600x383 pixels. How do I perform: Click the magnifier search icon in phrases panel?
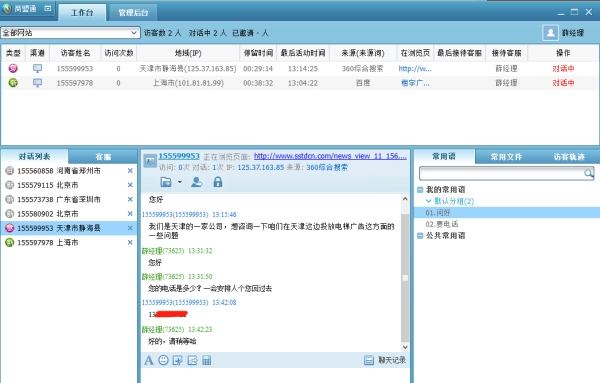click(x=589, y=174)
